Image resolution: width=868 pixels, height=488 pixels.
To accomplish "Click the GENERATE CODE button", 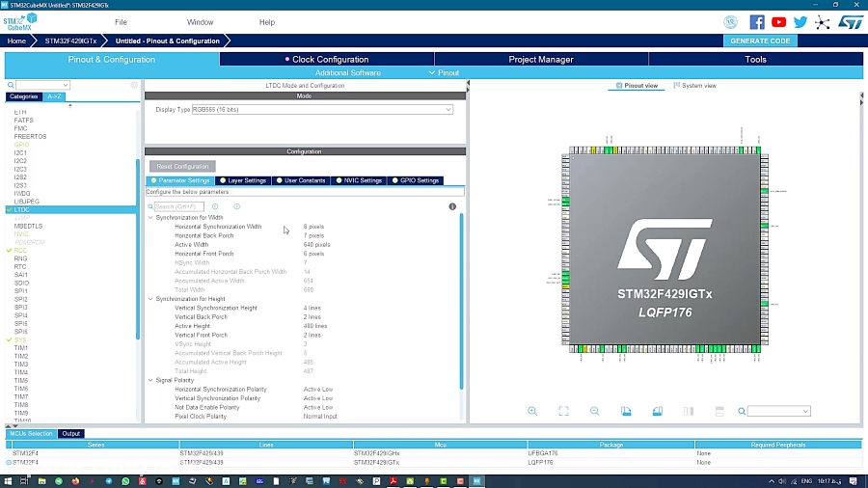I will 760,41.
